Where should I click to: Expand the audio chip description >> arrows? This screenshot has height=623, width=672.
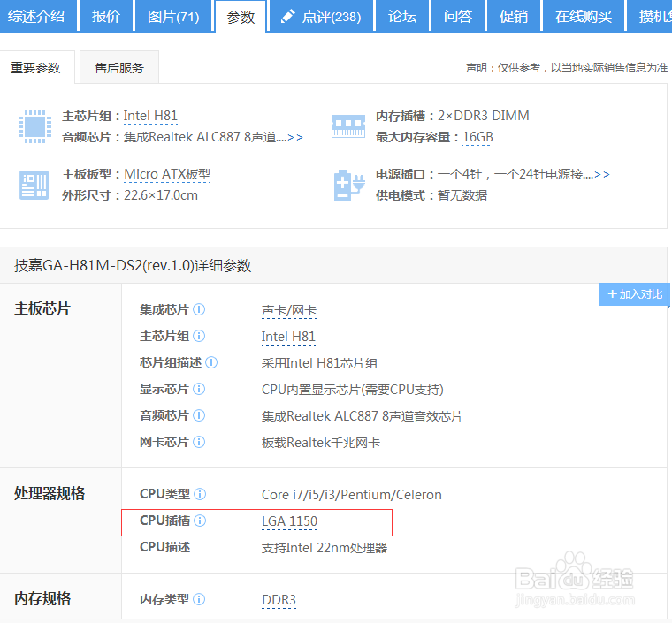[295, 138]
